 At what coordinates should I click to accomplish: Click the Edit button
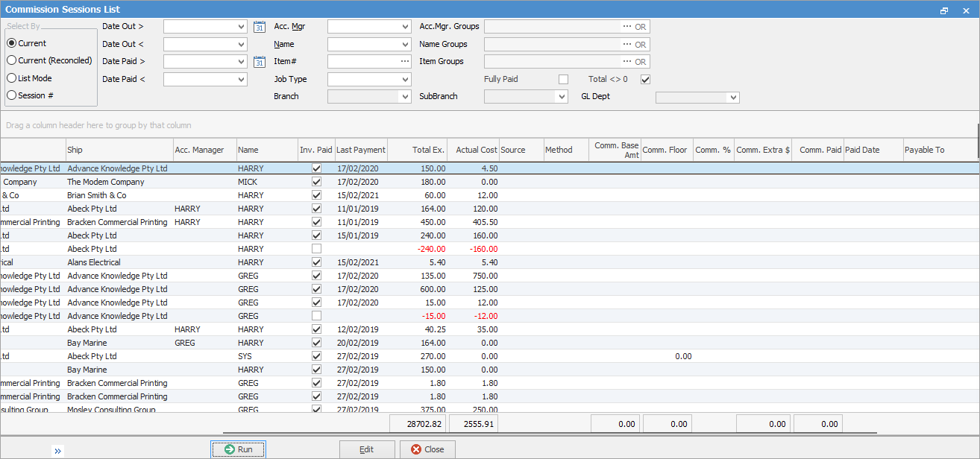tap(367, 449)
